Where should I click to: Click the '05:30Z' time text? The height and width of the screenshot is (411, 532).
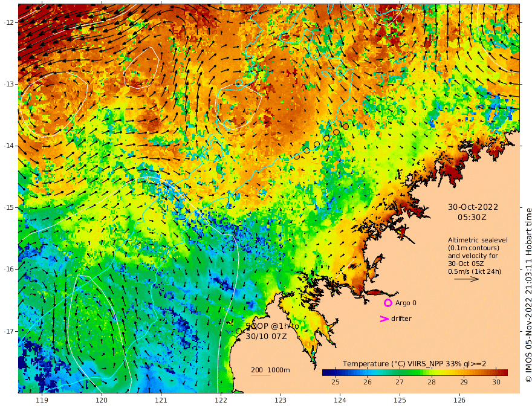click(472, 218)
